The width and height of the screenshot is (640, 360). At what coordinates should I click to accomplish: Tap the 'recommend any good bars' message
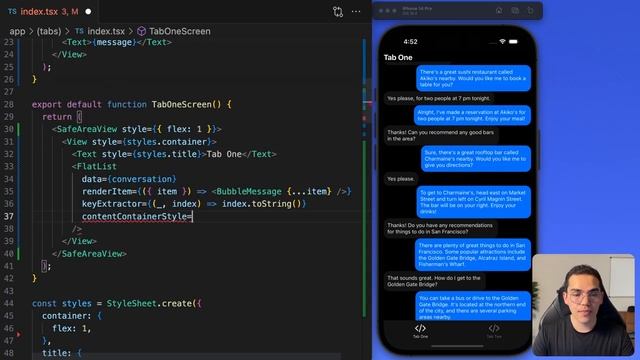tap(441, 136)
